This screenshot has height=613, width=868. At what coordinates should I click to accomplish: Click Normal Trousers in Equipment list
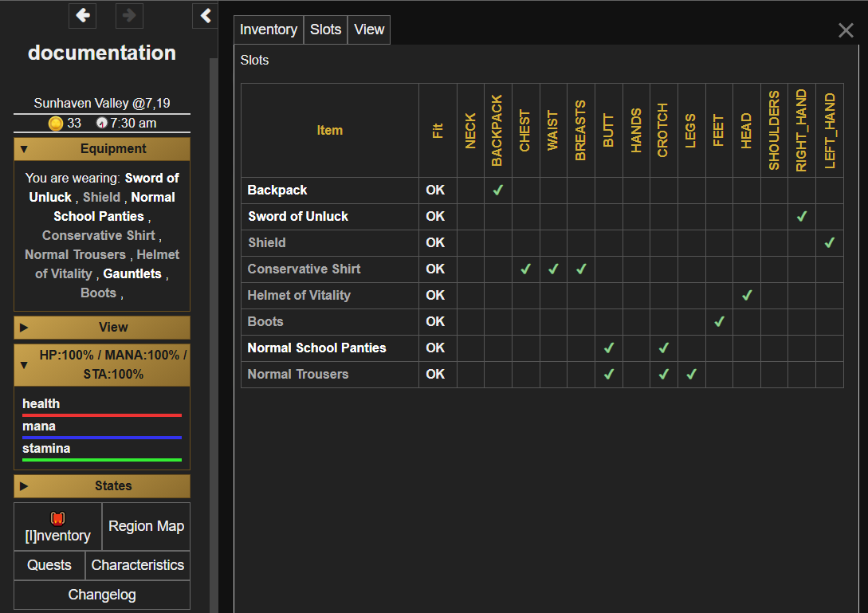coord(75,255)
